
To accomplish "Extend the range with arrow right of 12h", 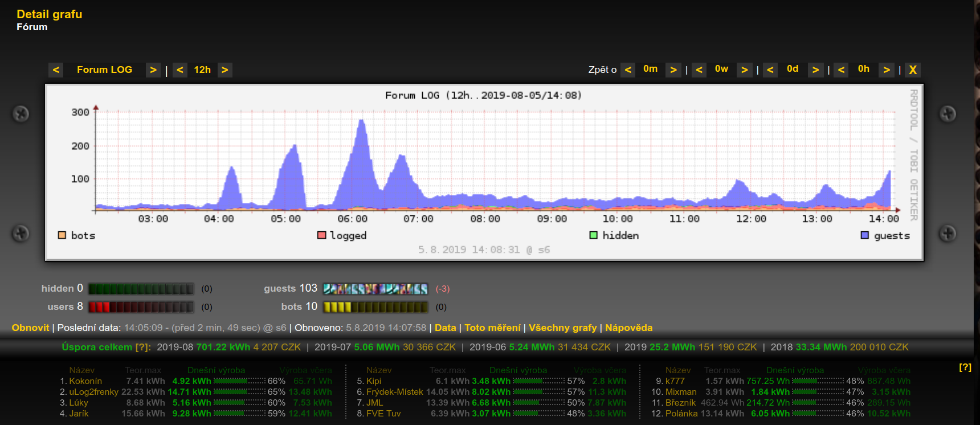I will click(x=225, y=70).
